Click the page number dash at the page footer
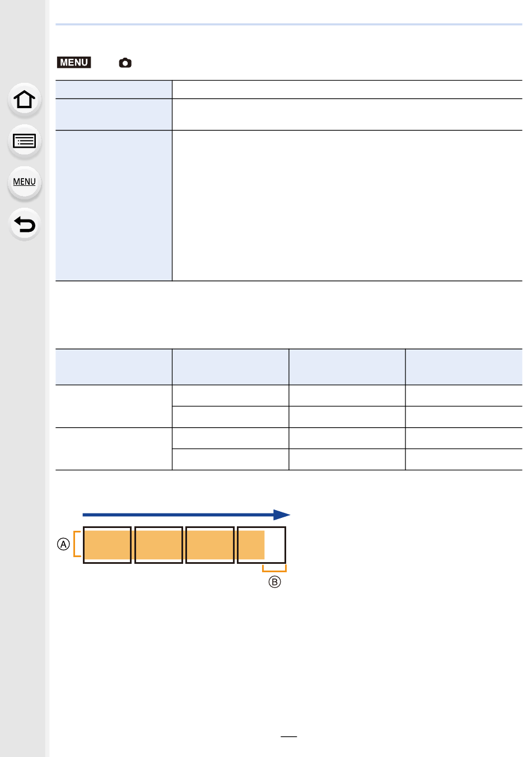The height and width of the screenshot is (757, 532). (x=289, y=737)
